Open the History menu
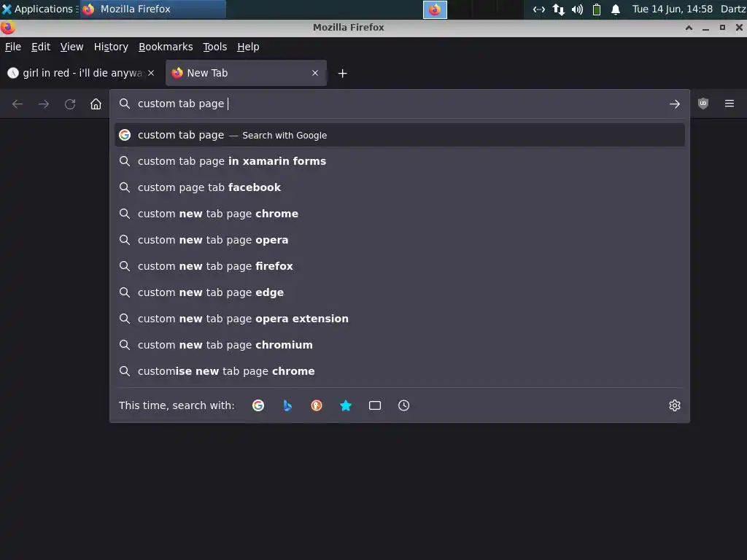The height and width of the screenshot is (560, 747). coord(111,47)
